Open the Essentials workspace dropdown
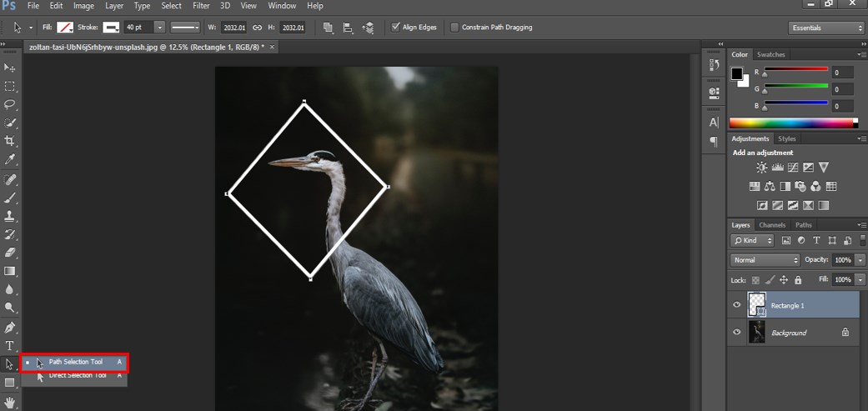 pos(825,28)
